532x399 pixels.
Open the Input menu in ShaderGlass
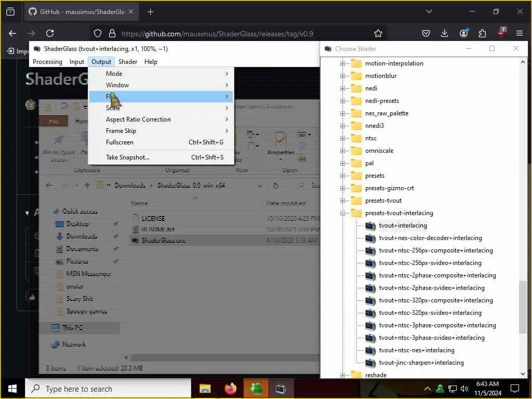pos(77,62)
